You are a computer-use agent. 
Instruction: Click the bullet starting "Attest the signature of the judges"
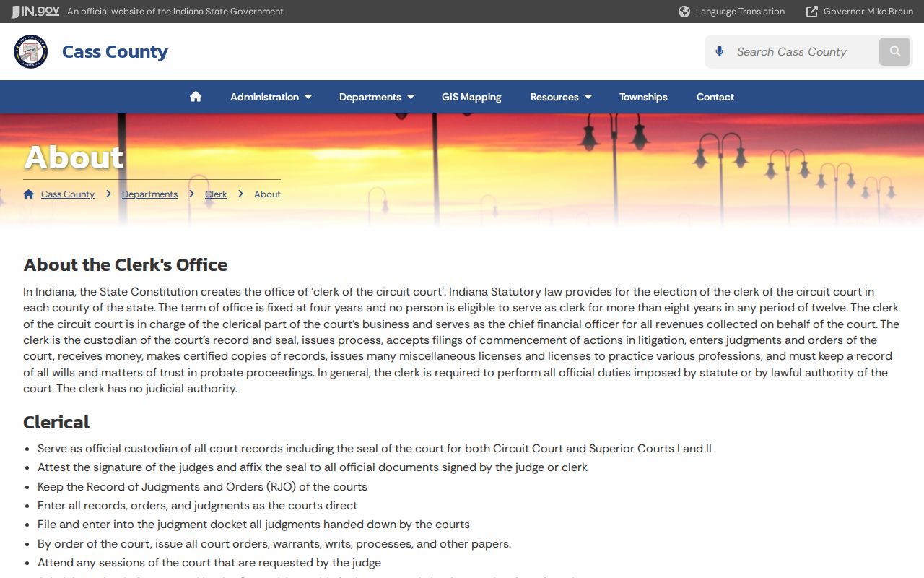[313, 467]
